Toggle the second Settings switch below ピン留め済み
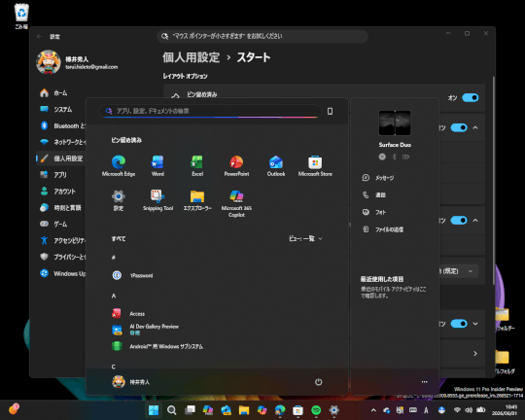 pos(459,127)
